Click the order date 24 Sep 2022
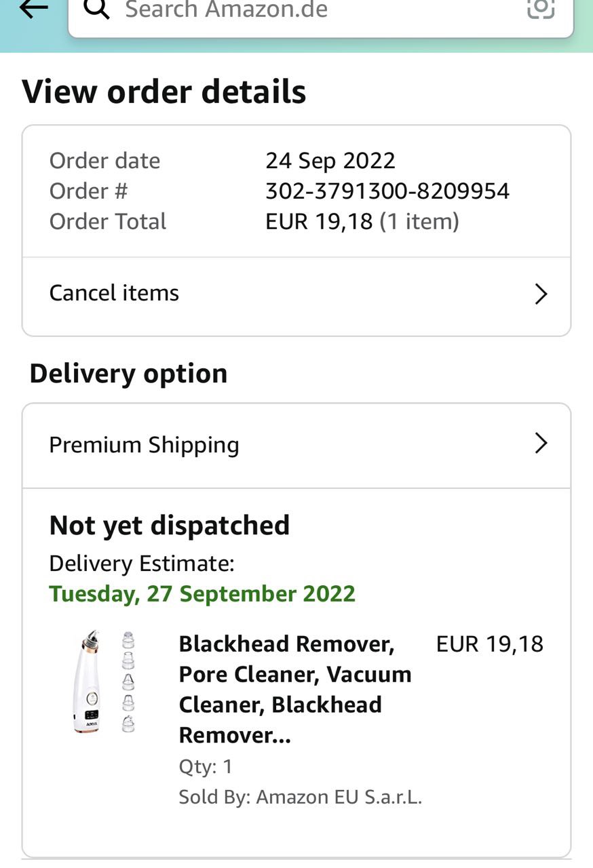 pos(330,161)
